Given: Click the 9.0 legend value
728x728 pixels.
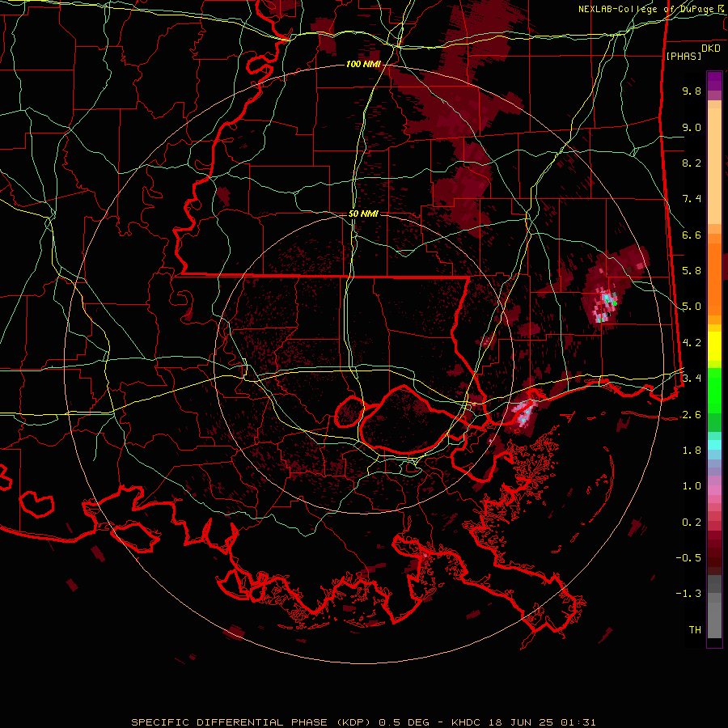Looking at the screenshot, I should pos(692,127).
